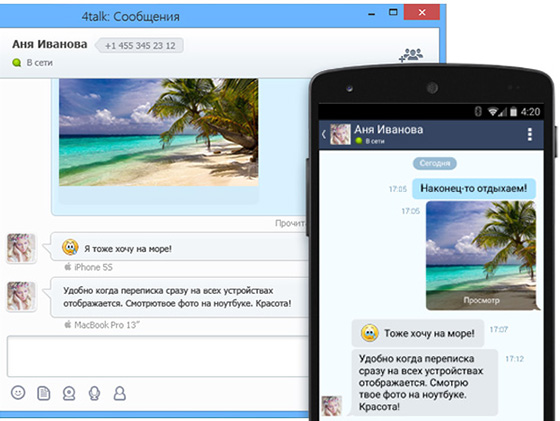Click the desktop message starting 'Удобно когда переписка'
This screenshot has width=560, height=421.
[177, 297]
